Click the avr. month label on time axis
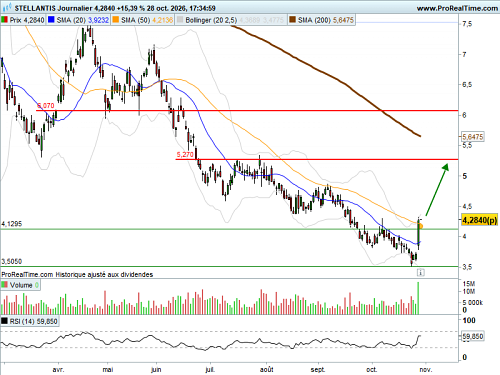The height and width of the screenshot is (375, 500). [x=58, y=369]
